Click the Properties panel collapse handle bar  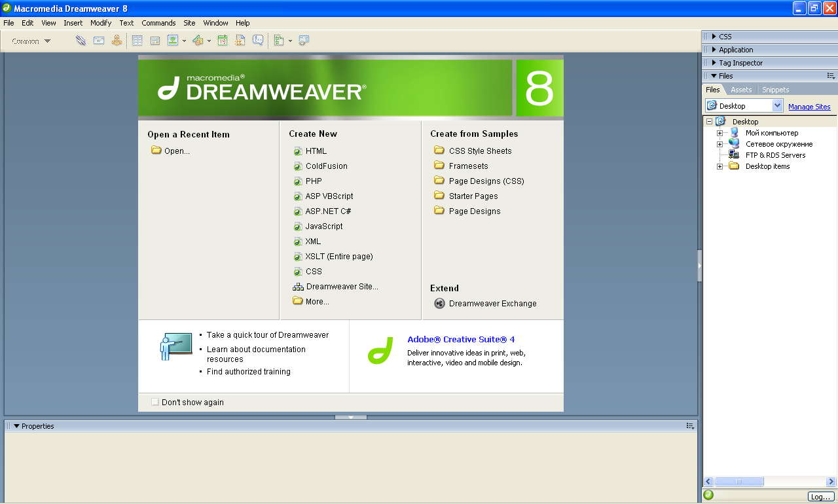[x=351, y=417]
